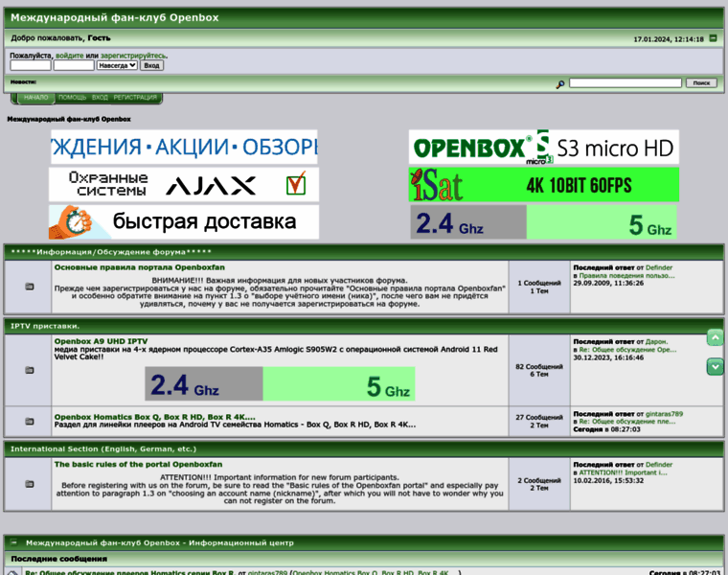This screenshot has width=728, height=575.
Task: Open Информация/Обсуждение форума category header
Action: (111, 252)
